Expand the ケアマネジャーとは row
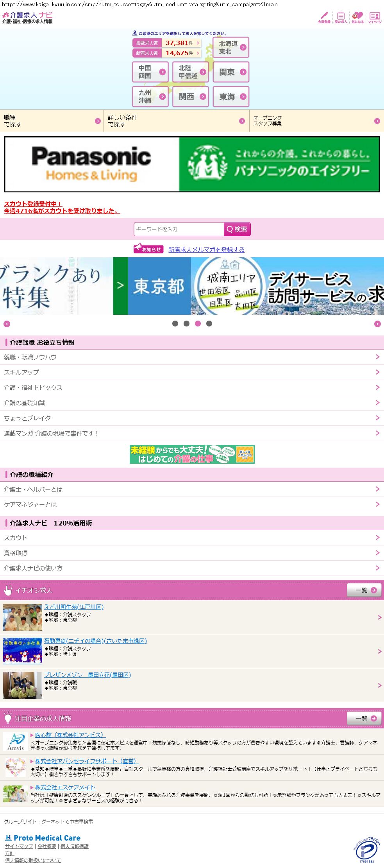This screenshot has height=868, width=384. coord(192,504)
